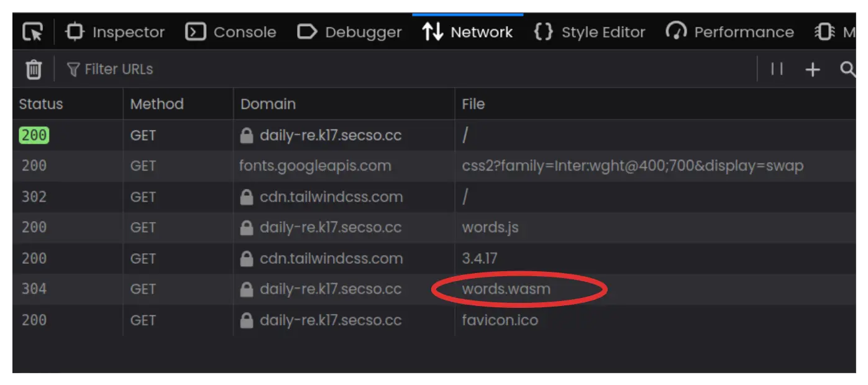This screenshot has height=385, width=868.
Task: Select the favicon.ico request row
Action: click(500, 320)
